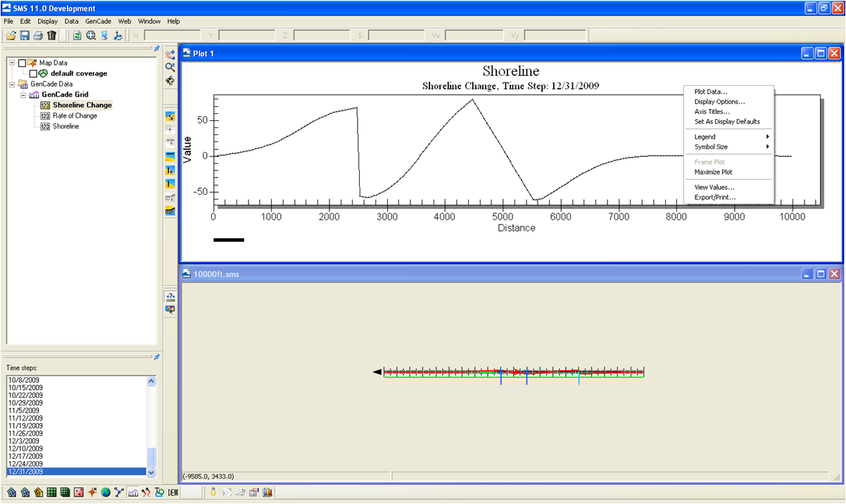
Task: Collapse the GenCade Grid tree node
Action: (23, 94)
